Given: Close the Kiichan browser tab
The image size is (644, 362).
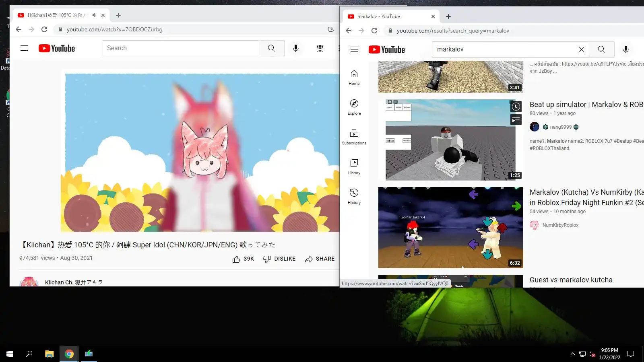Looking at the screenshot, I should click(x=103, y=15).
